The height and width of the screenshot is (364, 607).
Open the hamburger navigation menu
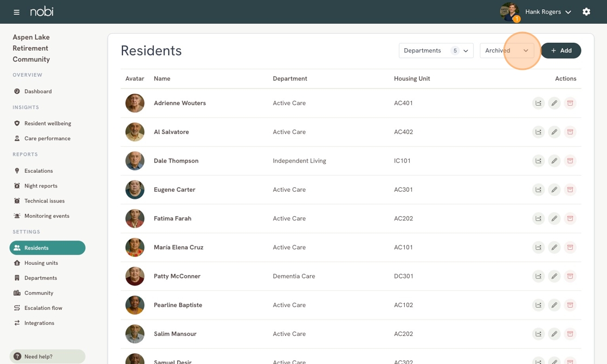17,12
